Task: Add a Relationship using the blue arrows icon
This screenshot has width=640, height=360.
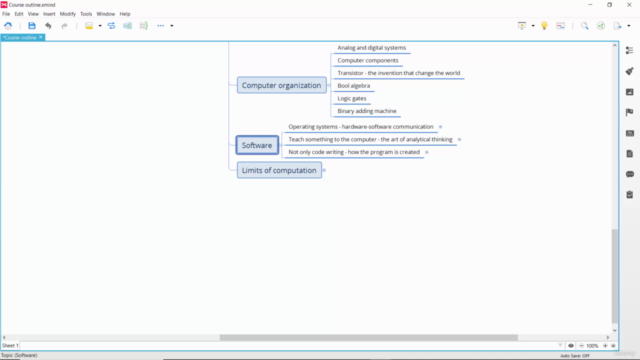Action: [111, 26]
